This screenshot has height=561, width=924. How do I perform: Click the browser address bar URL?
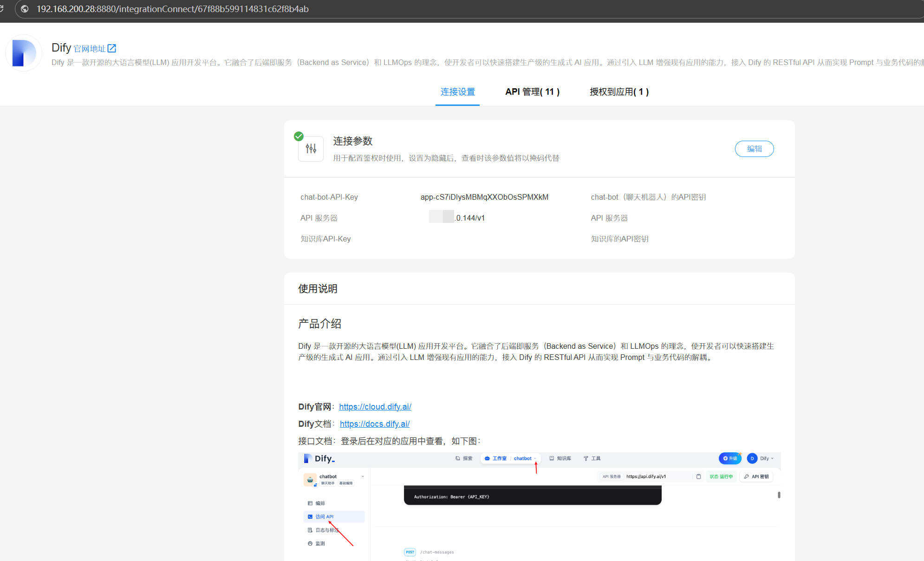(x=172, y=9)
